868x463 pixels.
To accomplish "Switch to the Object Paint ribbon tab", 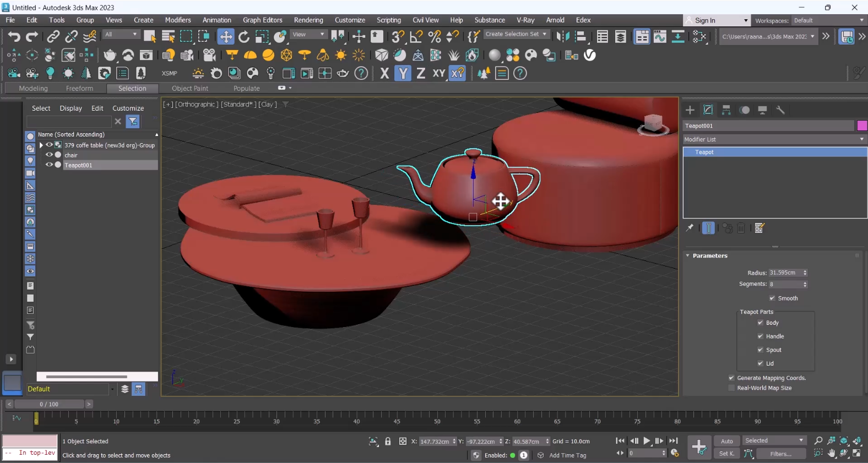I will click(x=190, y=89).
